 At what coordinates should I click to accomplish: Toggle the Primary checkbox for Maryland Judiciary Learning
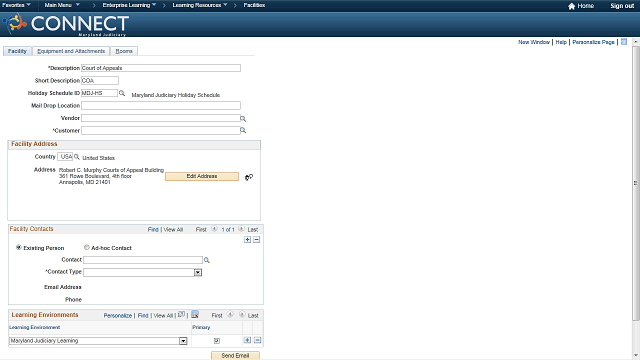click(x=217, y=341)
